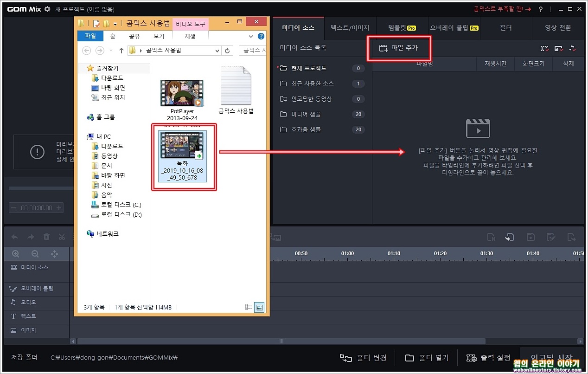The width and height of the screenshot is (588, 374).
Task: Open the help question mark in GOM Mix
Action: [x=541, y=9]
